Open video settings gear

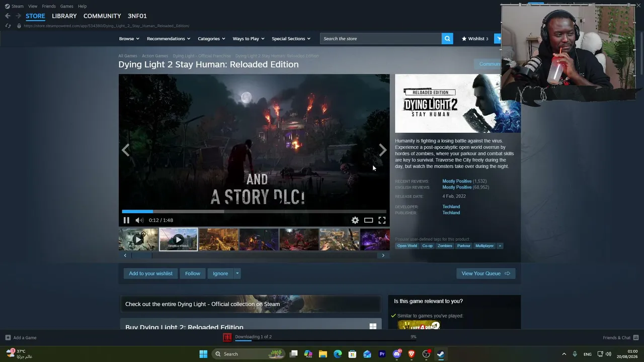[x=355, y=220]
